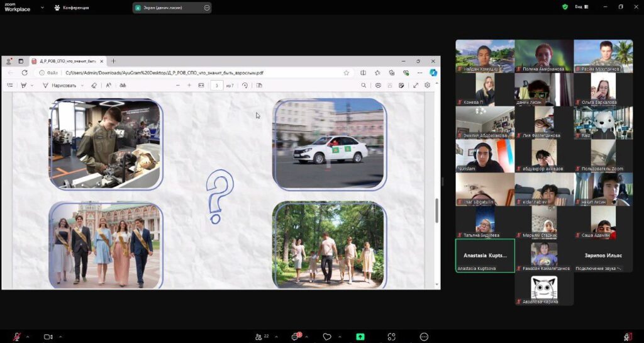Expand the arrow next to microphone

(27, 337)
